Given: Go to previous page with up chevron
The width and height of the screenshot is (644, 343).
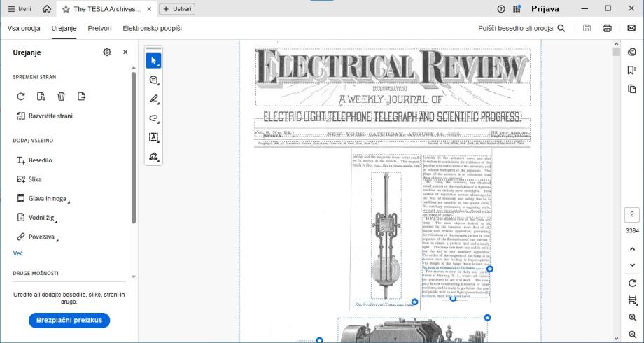Looking at the screenshot, I should [633, 249].
